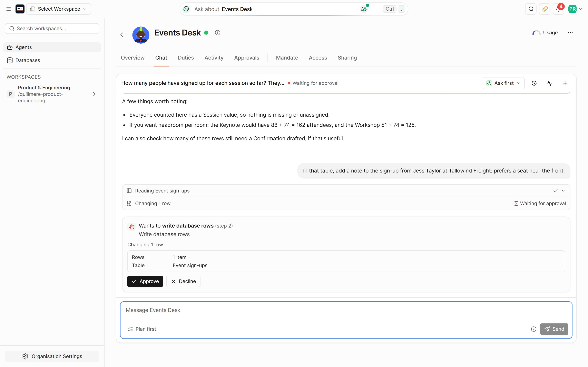This screenshot has width=588, height=367.
Task: Open the notifications bell with badge
Action: (558, 9)
